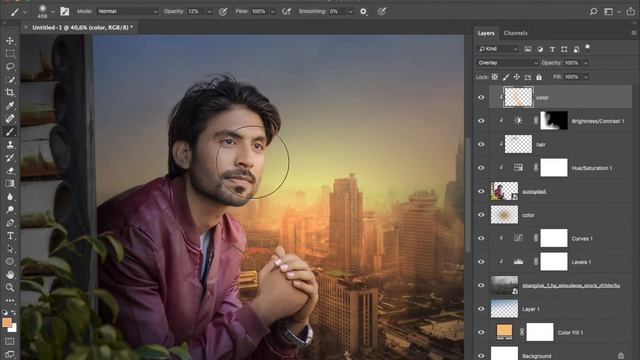Select the History Brush tool
Image resolution: width=640 pixels, height=360 pixels.
click(10, 158)
